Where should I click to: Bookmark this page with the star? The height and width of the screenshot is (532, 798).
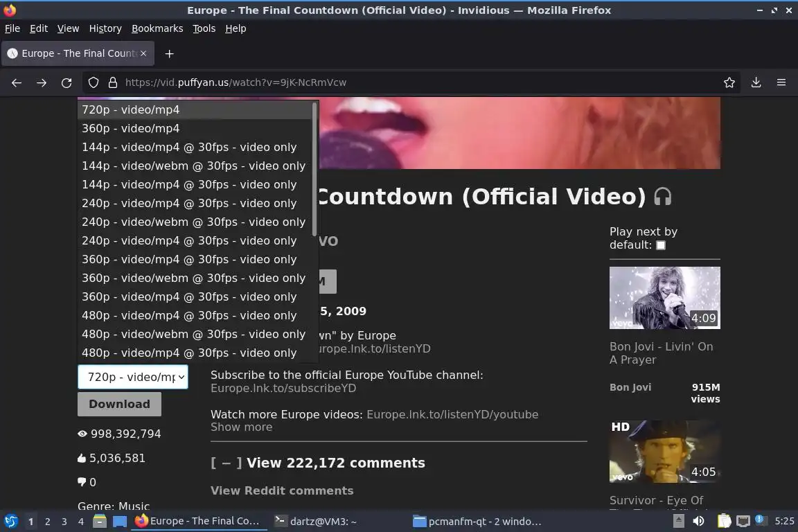[x=729, y=82]
